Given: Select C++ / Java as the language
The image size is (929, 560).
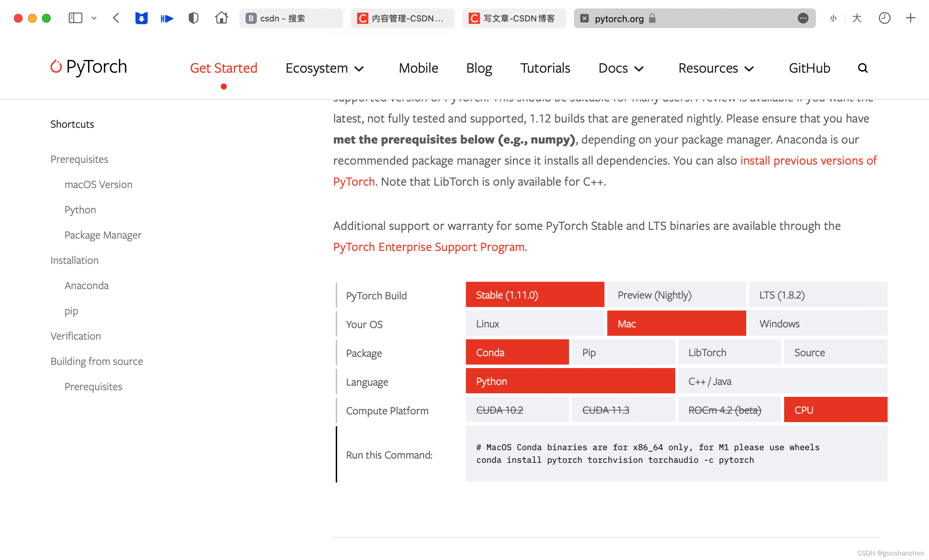Looking at the screenshot, I should pyautogui.click(x=782, y=380).
